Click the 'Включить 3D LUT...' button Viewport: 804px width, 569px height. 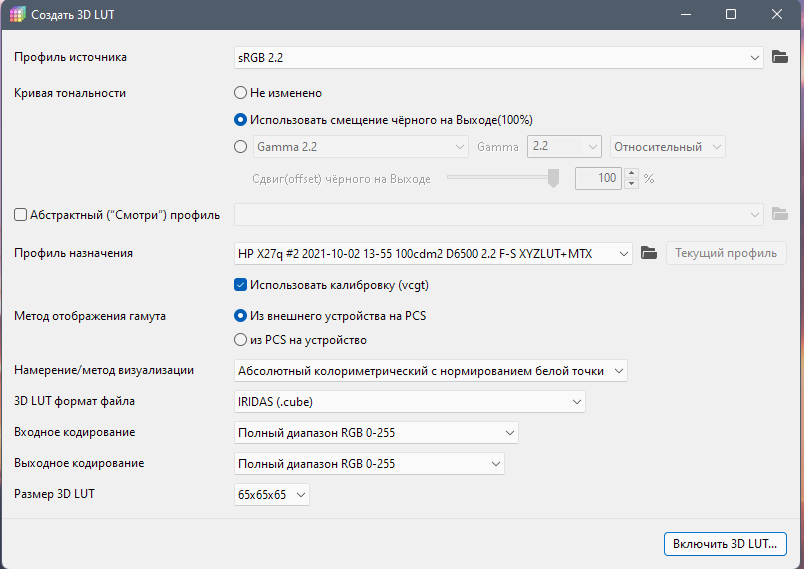coord(725,544)
